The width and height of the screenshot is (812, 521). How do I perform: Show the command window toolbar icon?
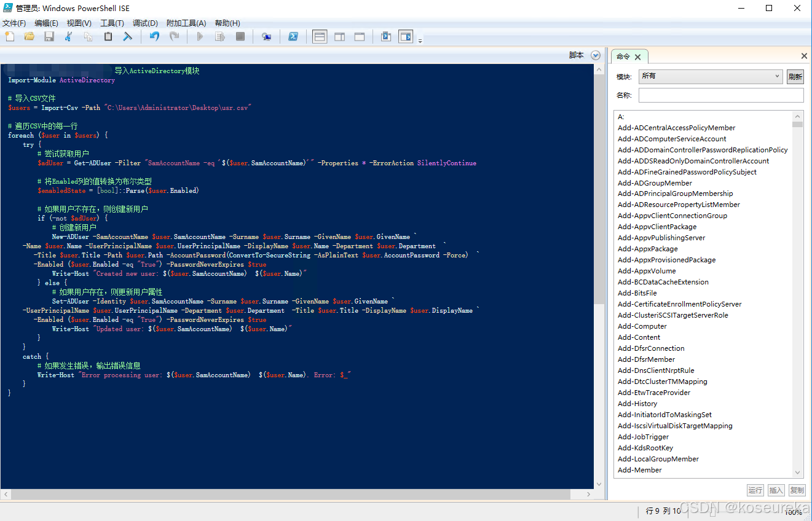385,37
